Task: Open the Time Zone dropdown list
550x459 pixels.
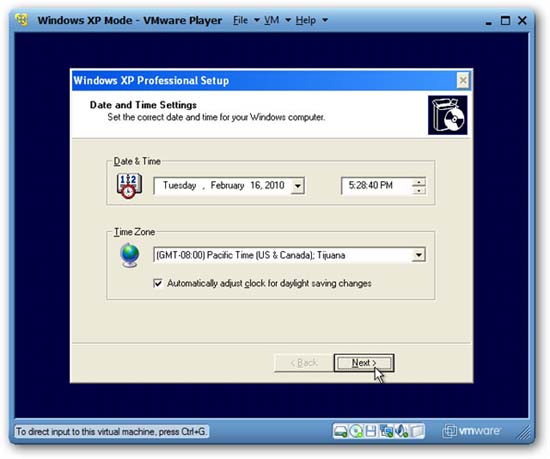Action: click(x=418, y=255)
